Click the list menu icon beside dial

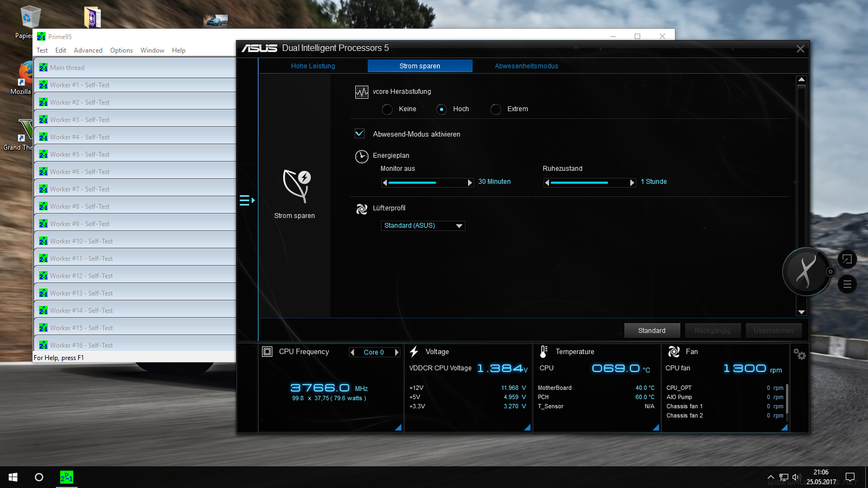pos(847,285)
